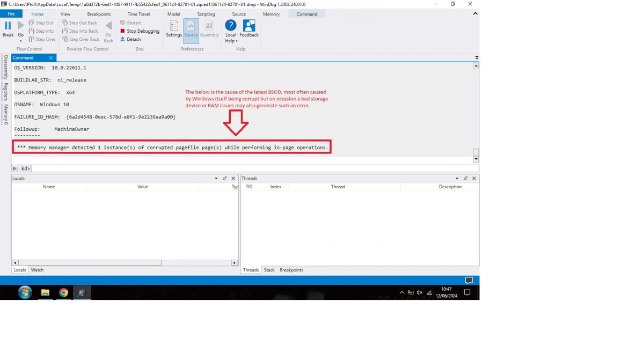Switch to the Watch tab

pyautogui.click(x=37, y=270)
